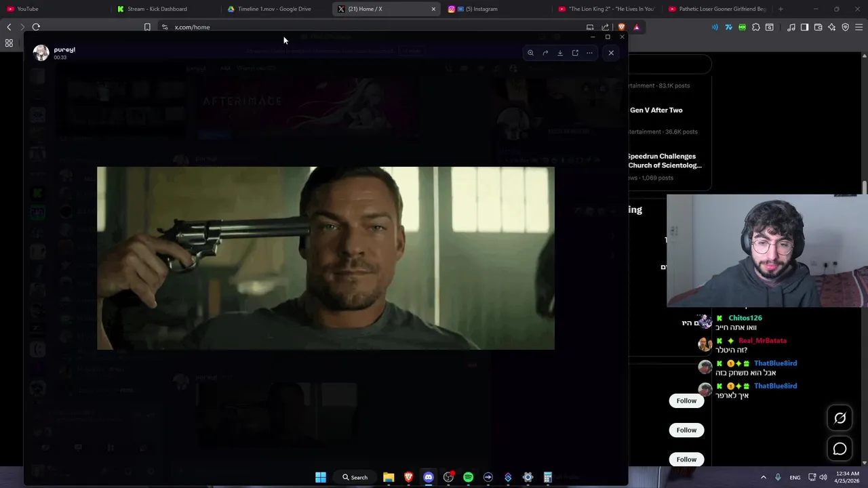Image resolution: width=868 pixels, height=488 pixels.
Task: Click the streamer webcam overlay
Action: pos(767,251)
